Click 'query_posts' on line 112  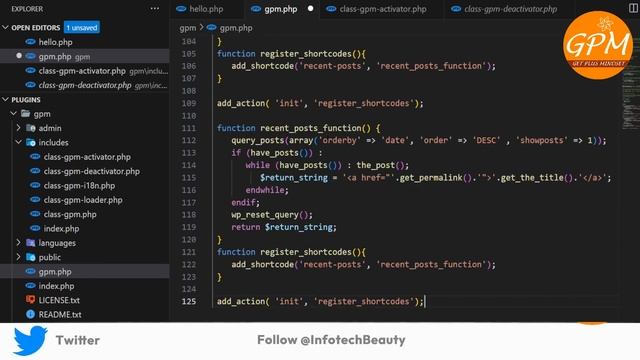click(258, 140)
